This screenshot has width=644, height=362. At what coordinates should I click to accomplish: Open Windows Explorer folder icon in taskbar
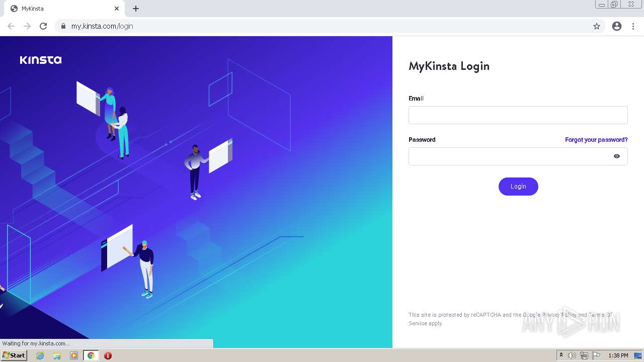[57, 355]
